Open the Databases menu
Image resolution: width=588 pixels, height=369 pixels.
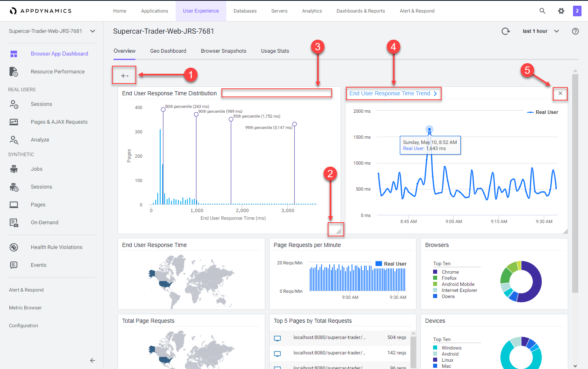click(245, 11)
